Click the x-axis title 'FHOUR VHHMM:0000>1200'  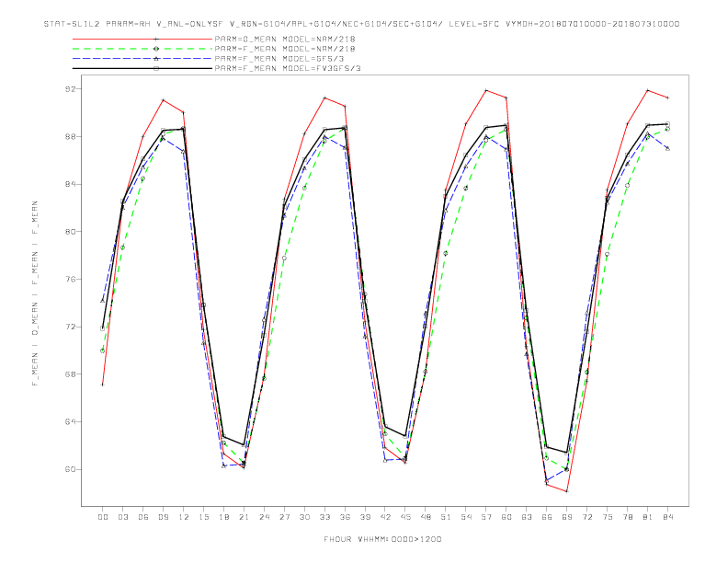382,539
